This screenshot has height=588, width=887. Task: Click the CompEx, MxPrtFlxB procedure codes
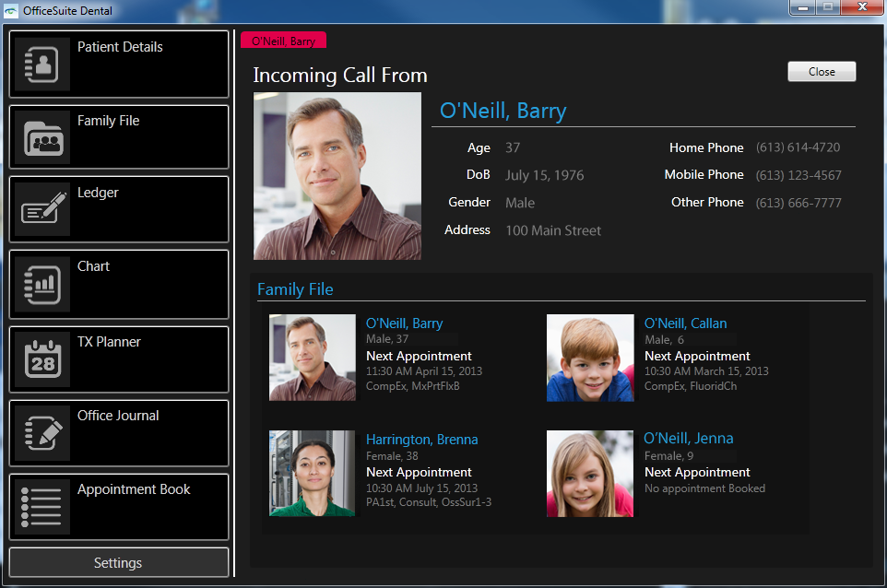click(x=413, y=386)
